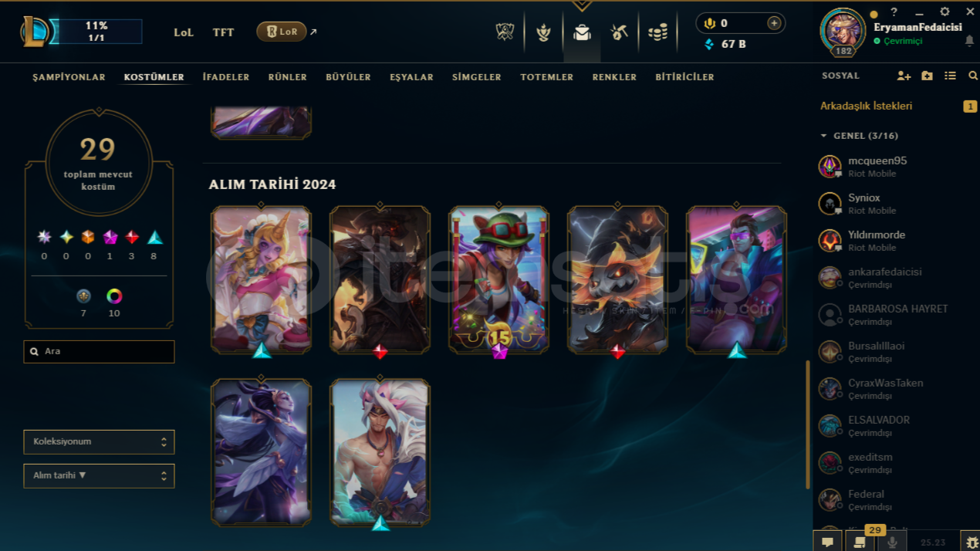The width and height of the screenshot is (980, 551).
Task: Open Arkadaşlık İstekleri friend requests
Action: [x=866, y=106]
